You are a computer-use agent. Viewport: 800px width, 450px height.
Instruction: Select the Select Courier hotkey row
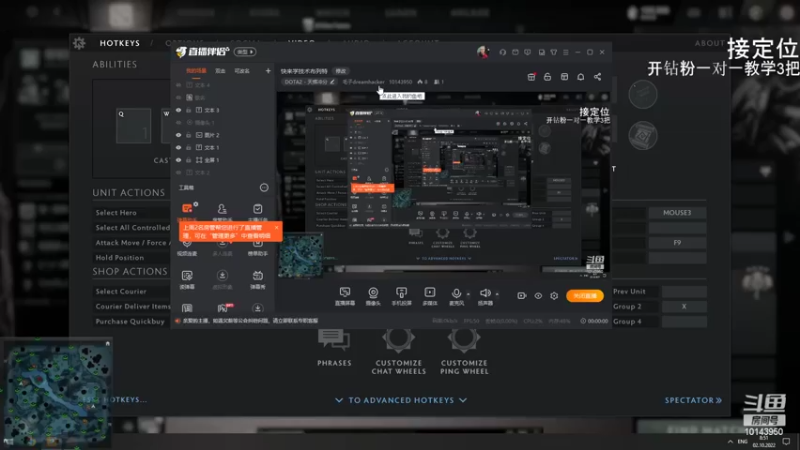132,291
